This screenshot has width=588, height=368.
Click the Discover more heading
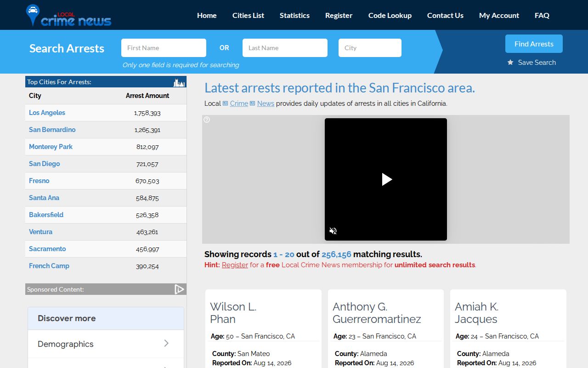[67, 318]
